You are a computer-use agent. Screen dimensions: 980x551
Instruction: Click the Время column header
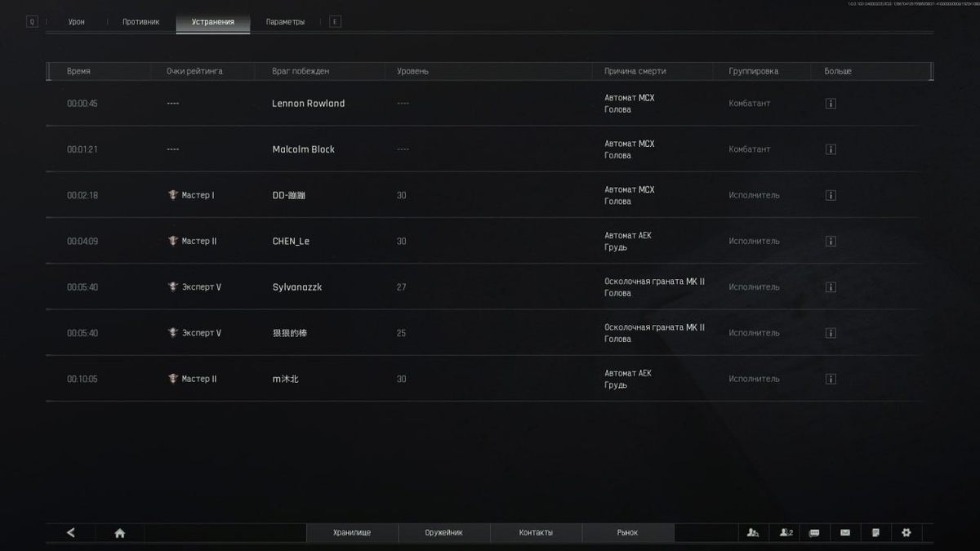pos(78,72)
